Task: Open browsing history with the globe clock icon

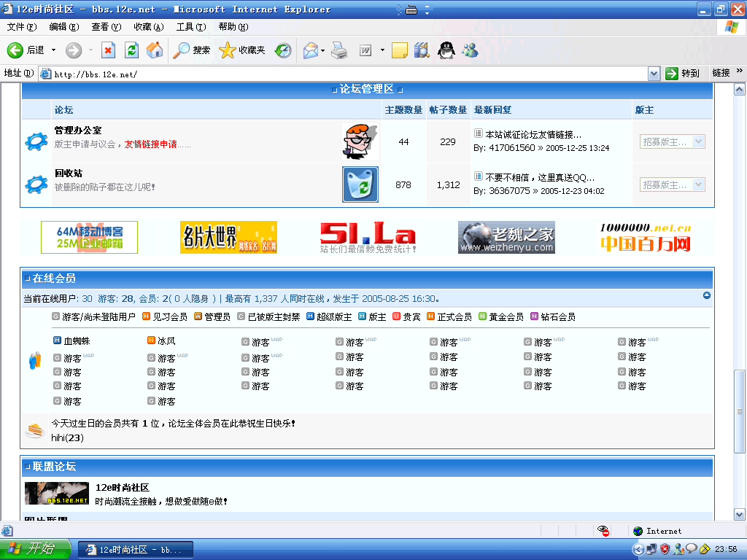Action: (283, 50)
